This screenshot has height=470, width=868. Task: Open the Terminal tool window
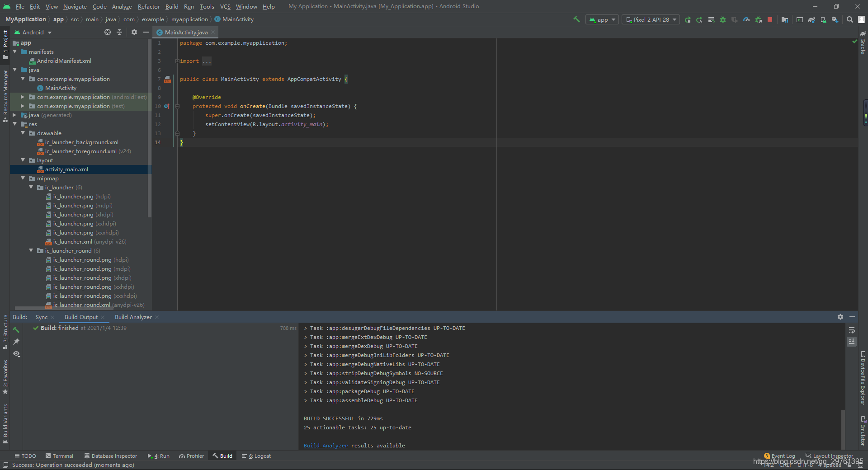coord(59,456)
